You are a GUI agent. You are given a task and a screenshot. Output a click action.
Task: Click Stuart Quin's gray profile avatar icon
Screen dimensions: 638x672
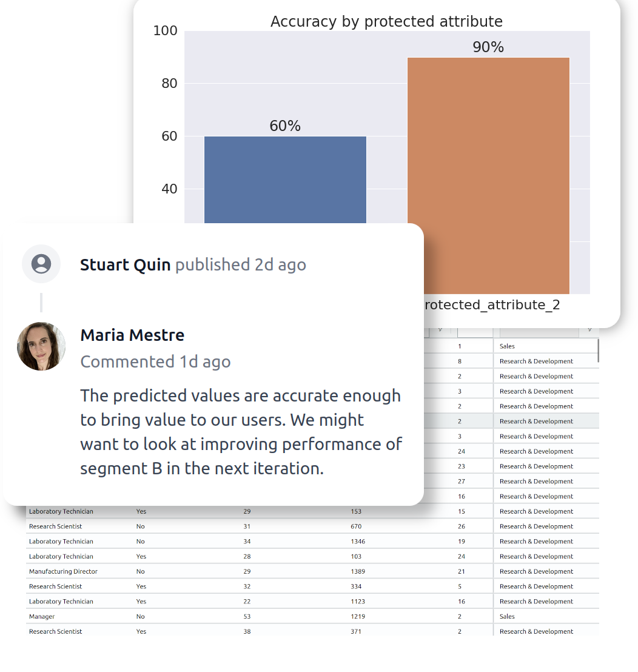coord(41,264)
